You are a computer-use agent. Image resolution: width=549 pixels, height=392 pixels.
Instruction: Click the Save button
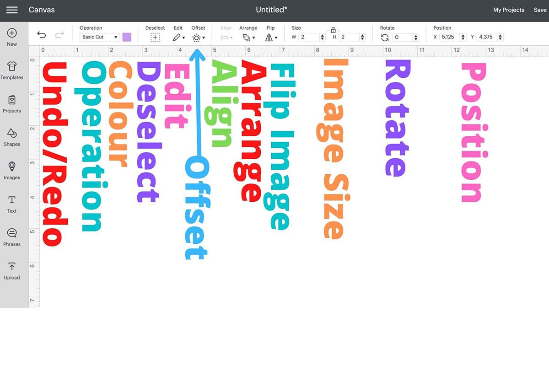(x=540, y=10)
